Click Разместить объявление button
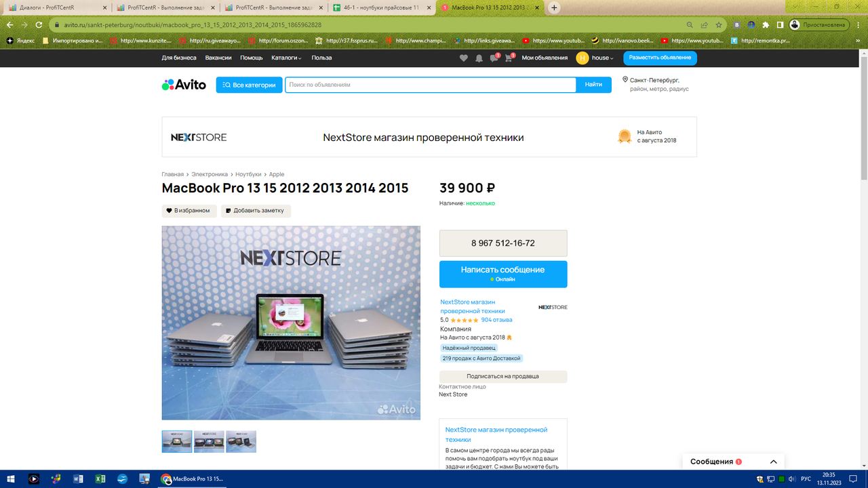Viewport: 868px width, 488px height. click(660, 58)
